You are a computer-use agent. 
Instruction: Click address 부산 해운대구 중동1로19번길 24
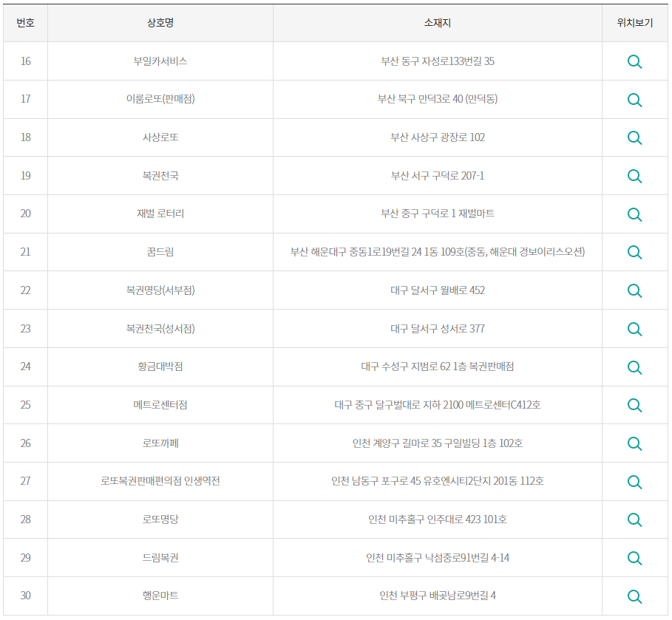coord(356,251)
